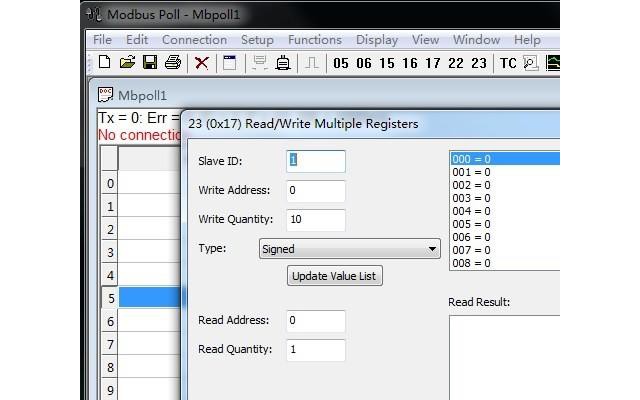Select list entry 007 = 0
Image resolution: width=640 pixels, height=400 pixels.
pyautogui.click(x=505, y=250)
